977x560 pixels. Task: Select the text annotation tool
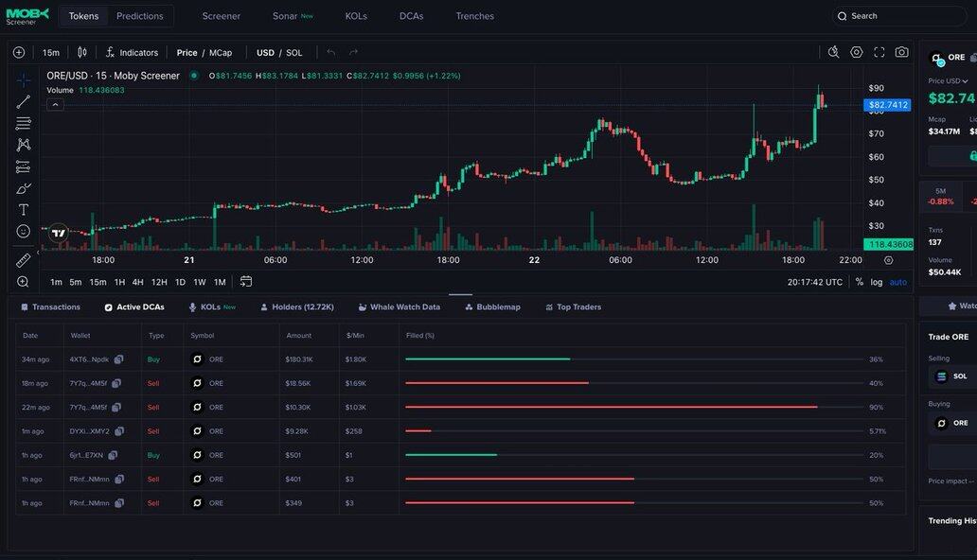pos(23,209)
